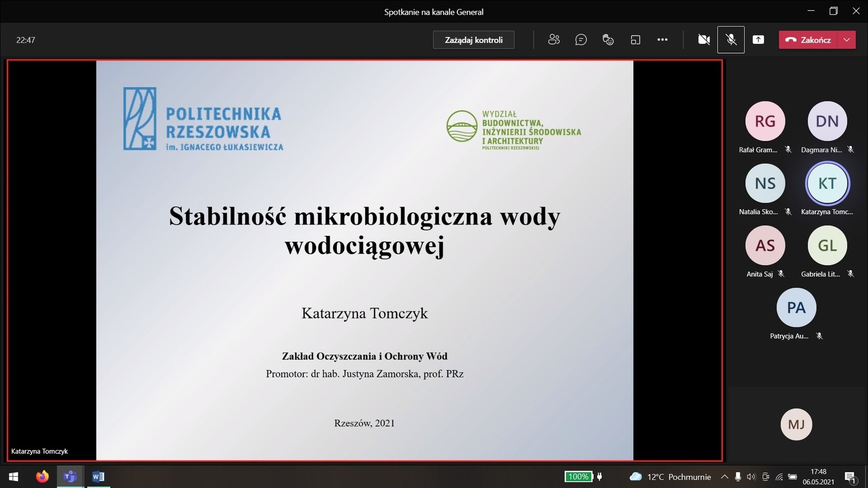Image resolution: width=868 pixels, height=488 pixels.
Task: Open Word from the taskbar
Action: pos(98,477)
